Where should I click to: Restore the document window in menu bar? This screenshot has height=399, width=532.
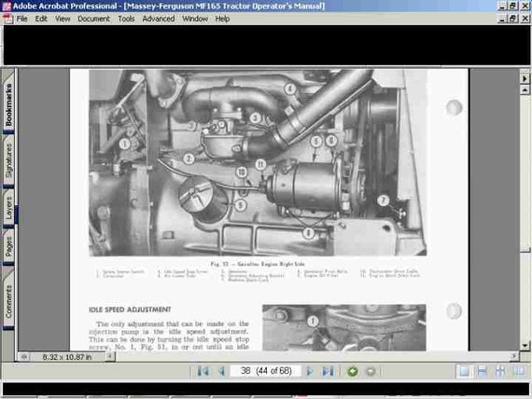[x=512, y=19]
